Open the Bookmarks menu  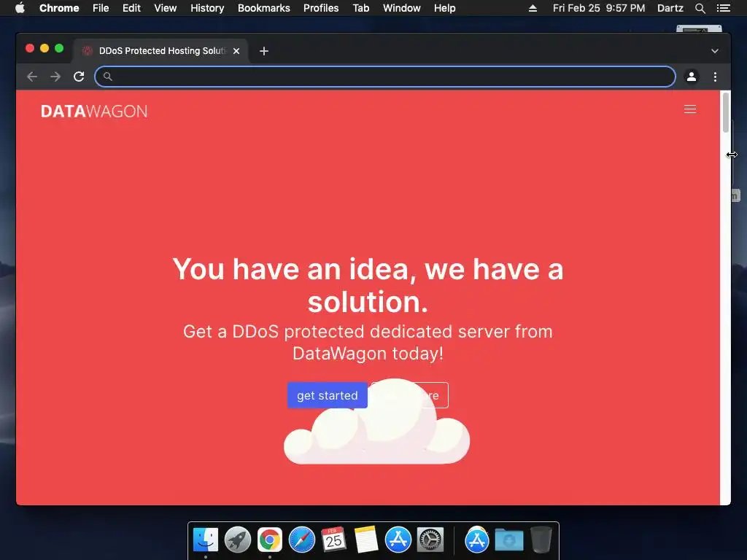[x=264, y=8]
